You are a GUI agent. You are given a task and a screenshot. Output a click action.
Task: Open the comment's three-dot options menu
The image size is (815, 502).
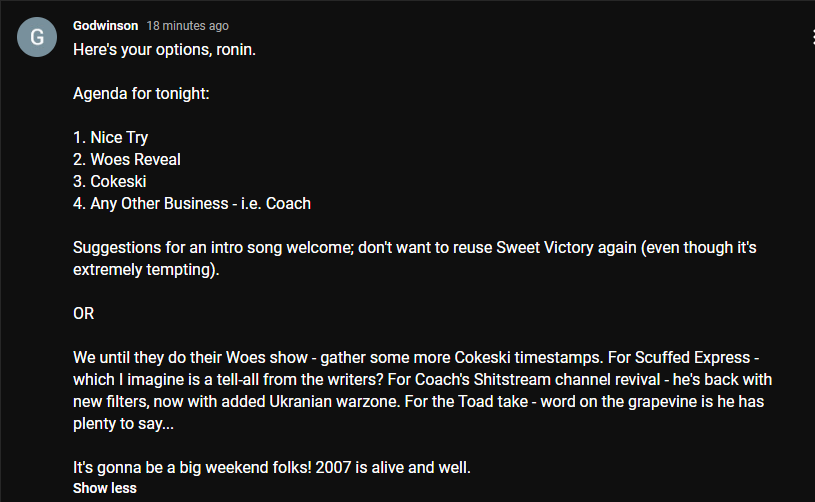pyautogui.click(x=812, y=37)
